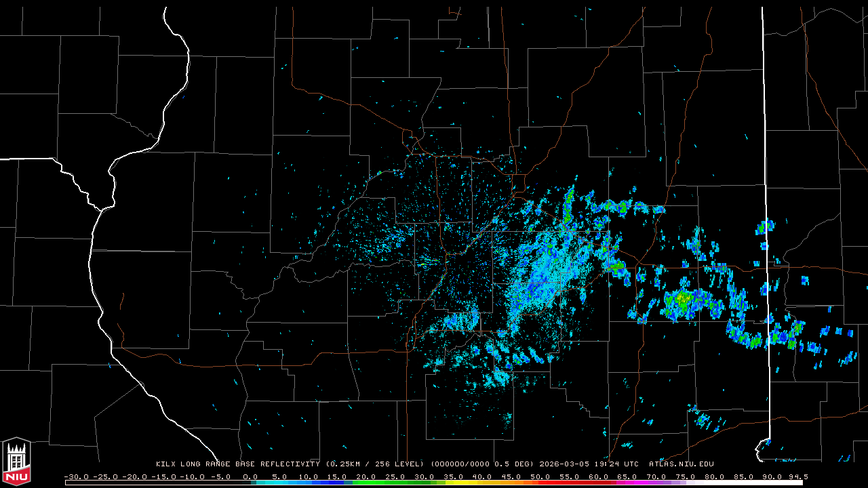This screenshot has width=868, height=488.
Task: Click the 25.0 scale label
Action: [x=396, y=477]
